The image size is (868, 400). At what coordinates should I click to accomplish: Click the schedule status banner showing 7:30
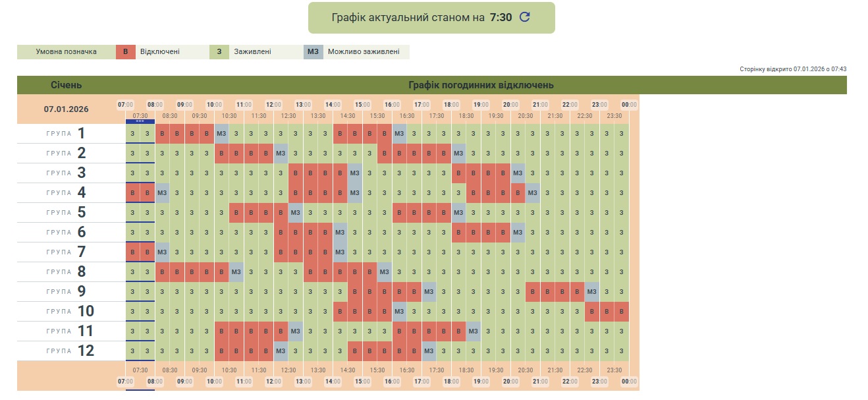click(x=421, y=18)
